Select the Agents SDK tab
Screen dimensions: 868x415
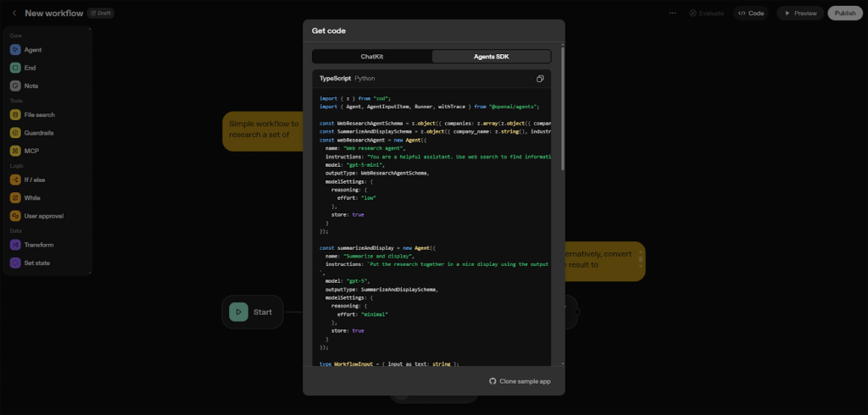click(x=492, y=57)
